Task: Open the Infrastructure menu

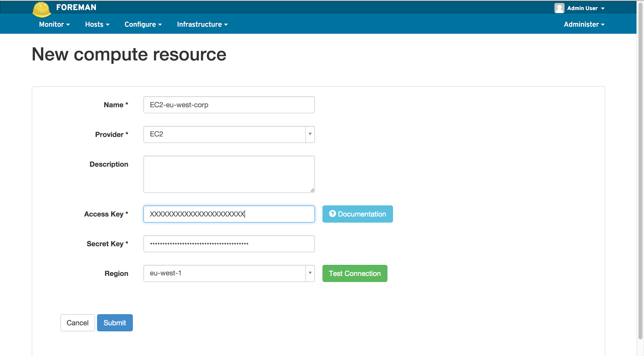Action: click(202, 24)
